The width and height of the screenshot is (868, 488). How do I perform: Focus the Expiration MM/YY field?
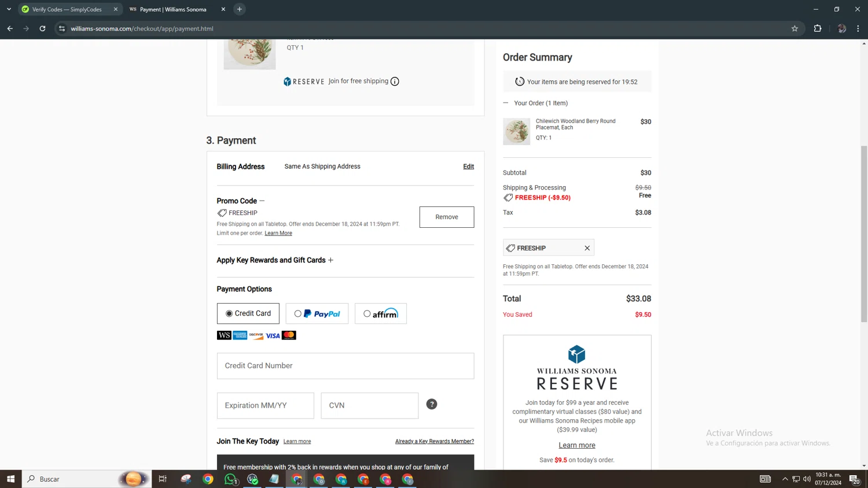266,405
